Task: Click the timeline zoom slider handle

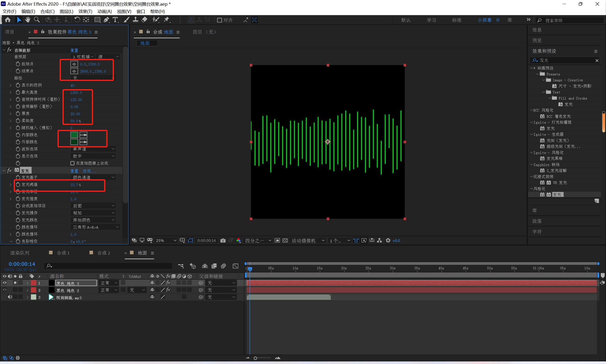Action: [255, 358]
